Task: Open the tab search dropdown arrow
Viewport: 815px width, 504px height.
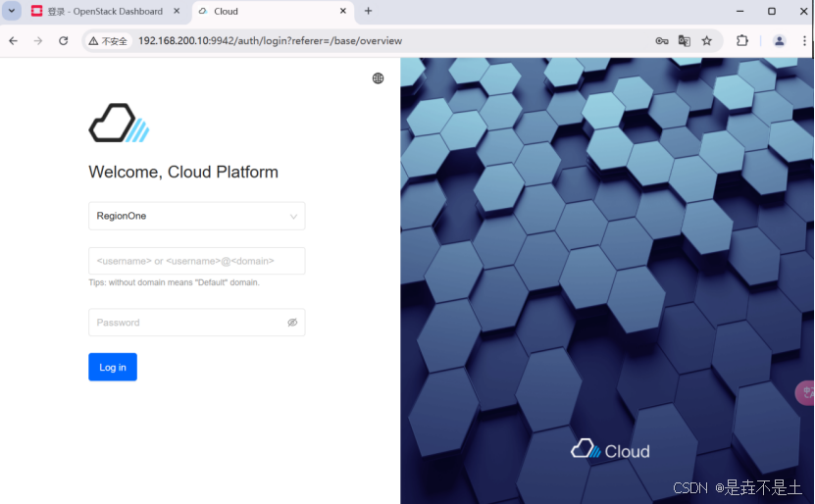Action: point(12,11)
